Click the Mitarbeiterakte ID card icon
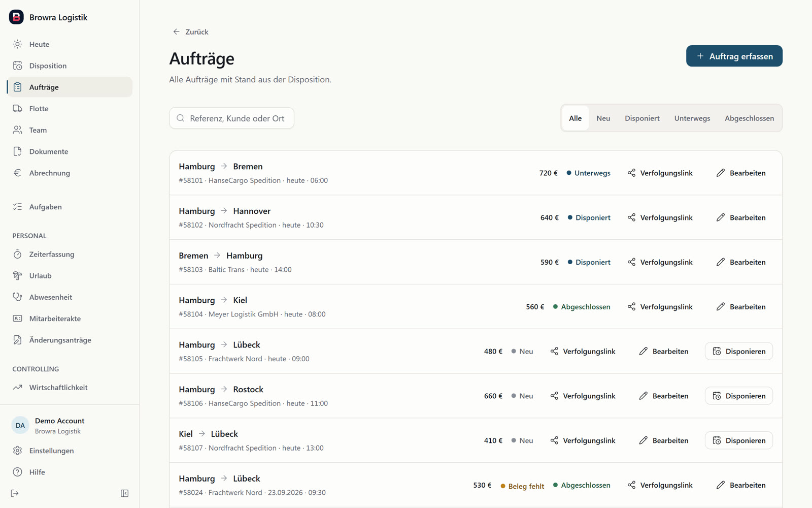This screenshot has height=508, width=812. click(x=18, y=319)
